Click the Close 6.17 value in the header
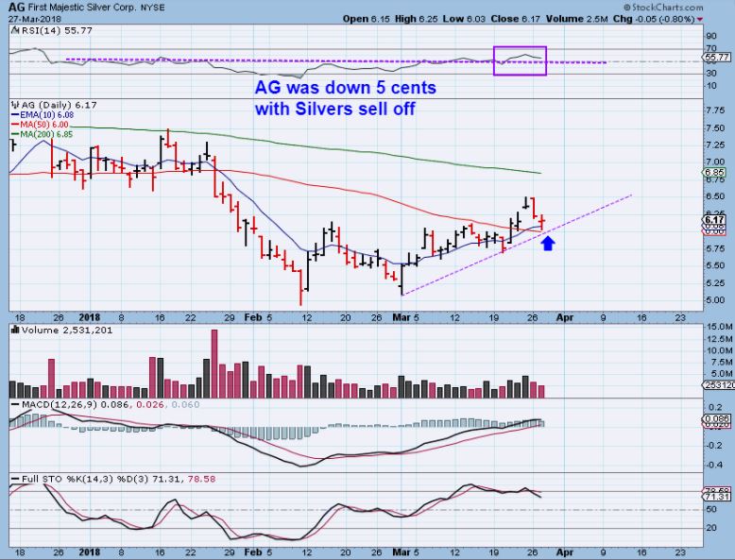The height and width of the screenshot is (560, 735). [516, 19]
